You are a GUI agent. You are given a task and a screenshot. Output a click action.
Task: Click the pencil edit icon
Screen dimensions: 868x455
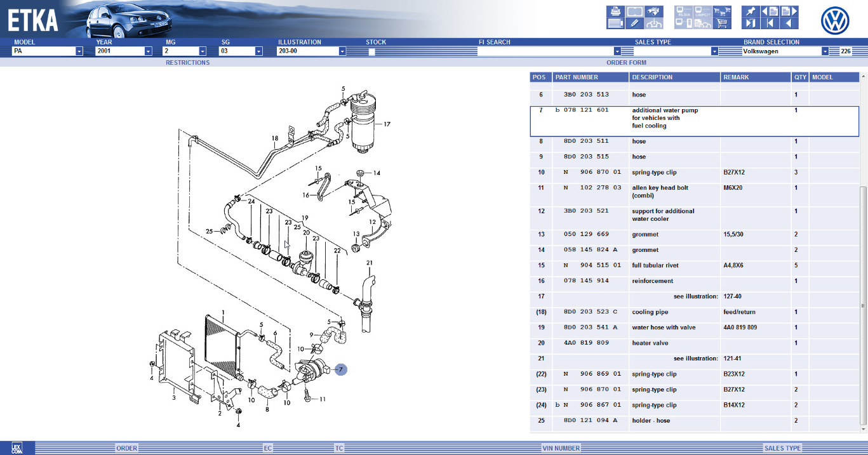(x=634, y=23)
